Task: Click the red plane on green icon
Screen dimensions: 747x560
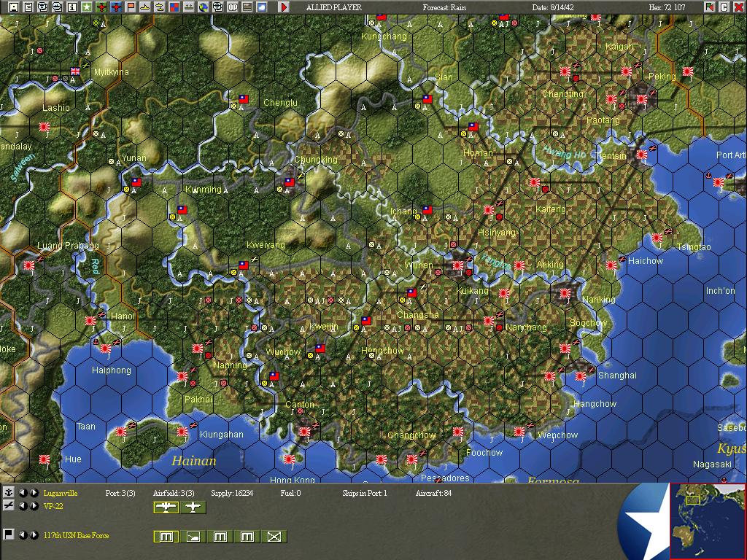Action: 101,7
